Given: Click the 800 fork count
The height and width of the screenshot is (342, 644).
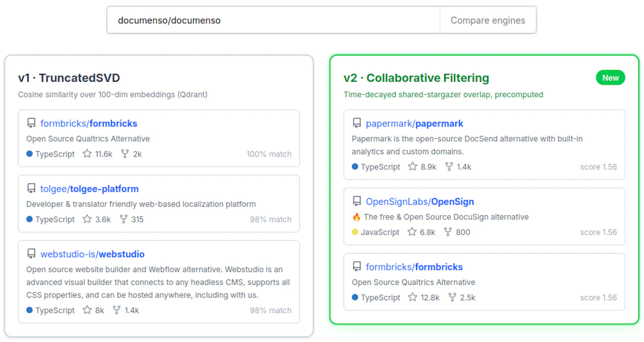Looking at the screenshot, I should click(463, 233).
